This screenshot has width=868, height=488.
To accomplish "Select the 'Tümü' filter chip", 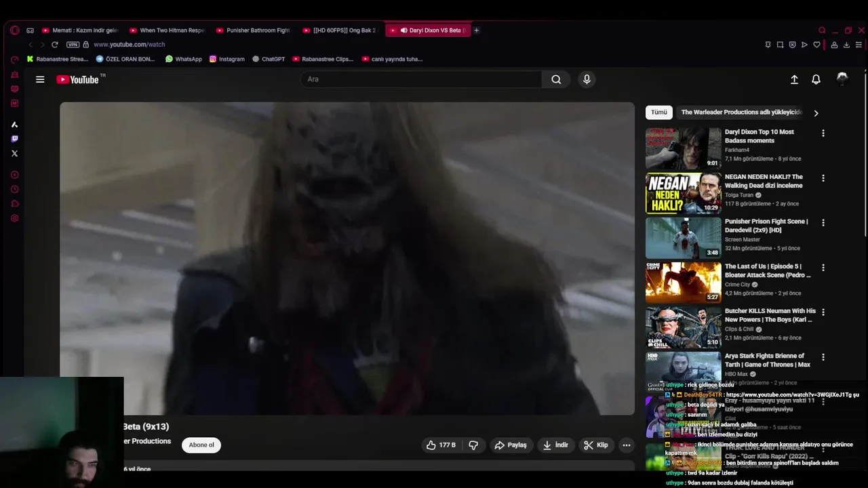I will (x=659, y=113).
